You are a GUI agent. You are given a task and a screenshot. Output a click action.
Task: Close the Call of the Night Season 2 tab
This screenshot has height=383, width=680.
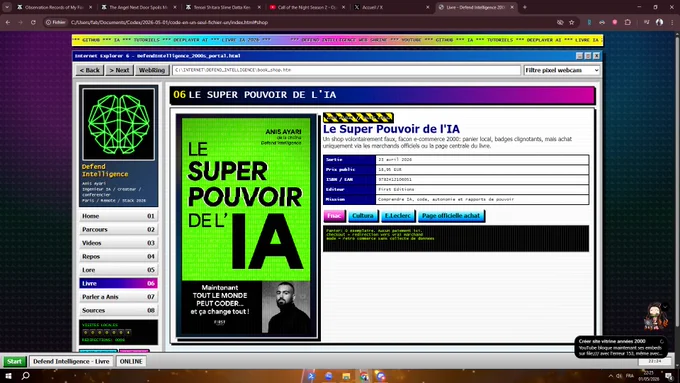[x=344, y=7]
